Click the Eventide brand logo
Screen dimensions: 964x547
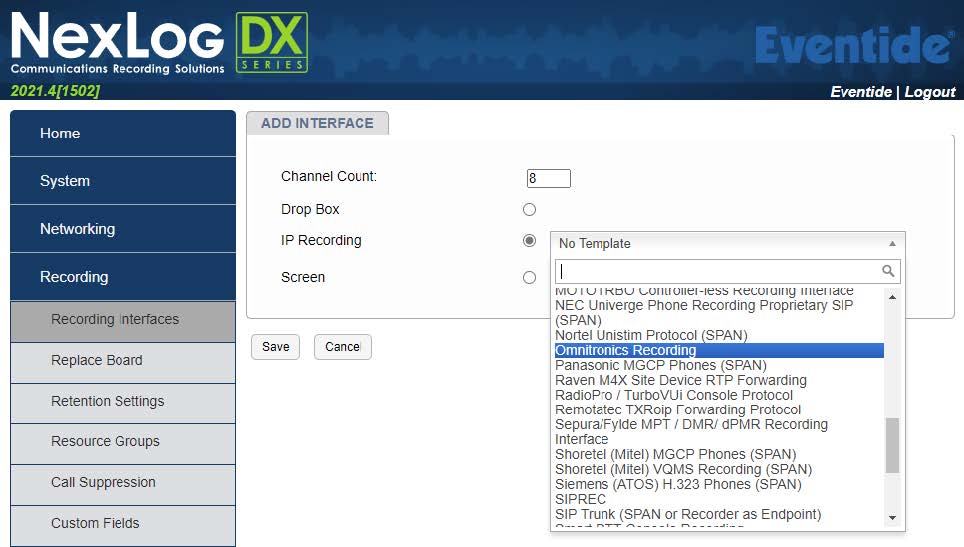pos(853,46)
